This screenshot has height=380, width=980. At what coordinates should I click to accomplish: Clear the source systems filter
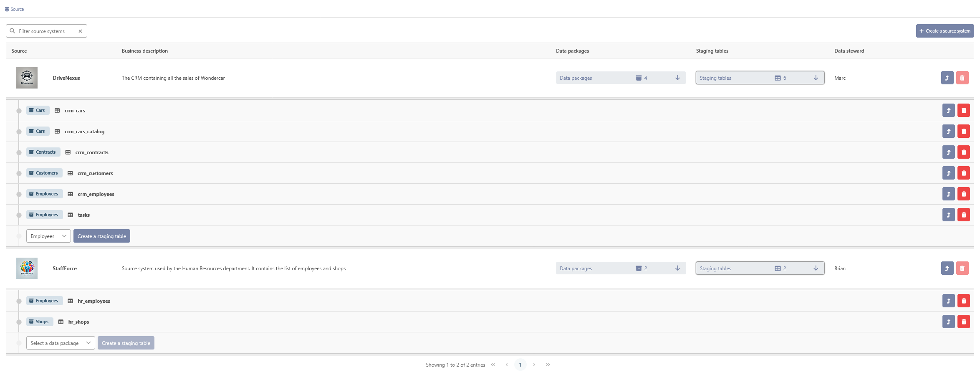pyautogui.click(x=80, y=31)
